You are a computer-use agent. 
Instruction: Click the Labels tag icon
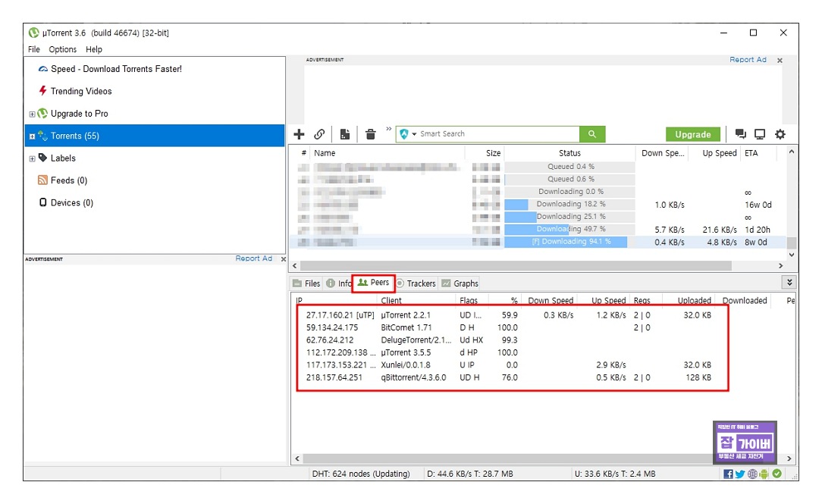click(x=43, y=158)
